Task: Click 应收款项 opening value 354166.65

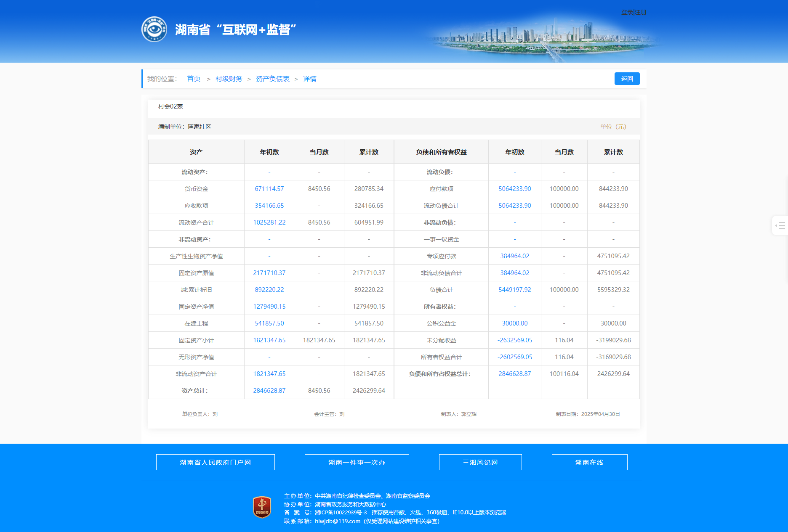Action: tap(269, 206)
